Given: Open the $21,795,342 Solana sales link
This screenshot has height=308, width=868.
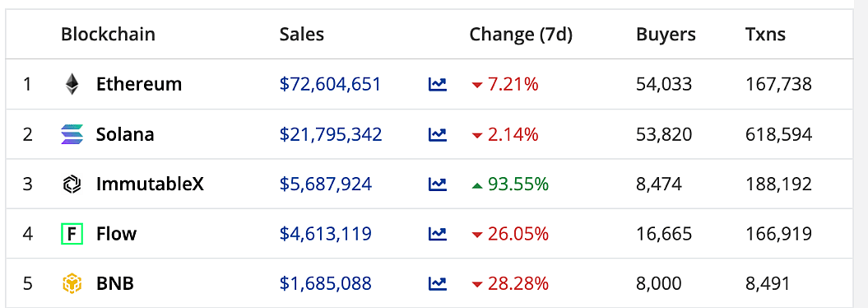Looking at the screenshot, I should [331, 134].
